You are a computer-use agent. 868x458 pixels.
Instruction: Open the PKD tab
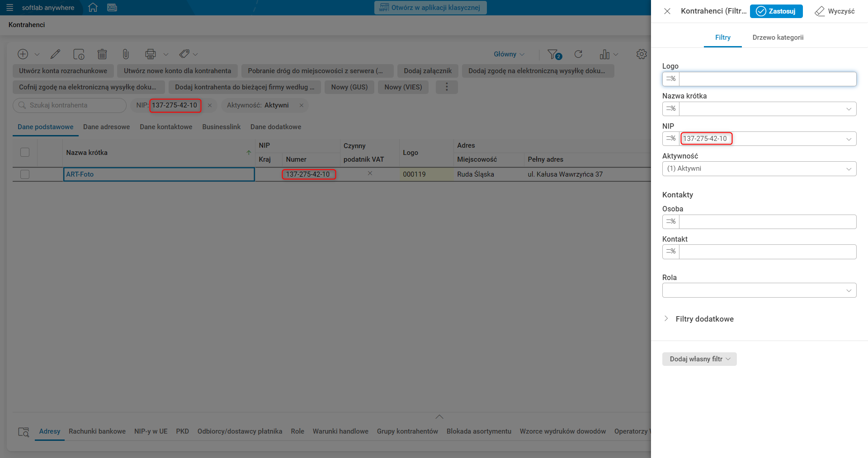183,431
